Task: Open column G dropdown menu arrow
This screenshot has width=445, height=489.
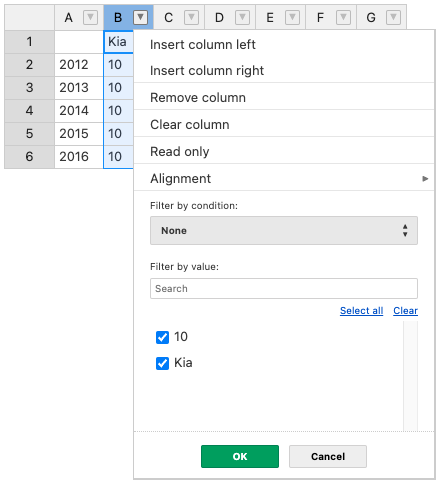Action: click(x=393, y=17)
